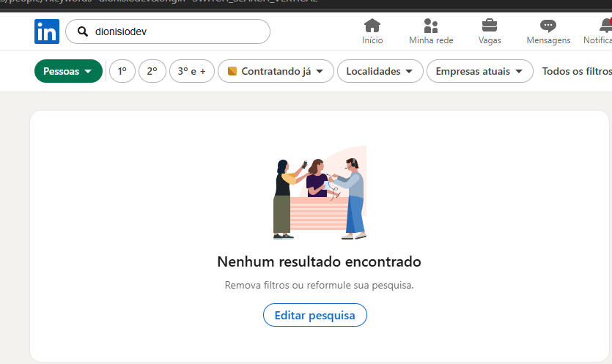The width and height of the screenshot is (612, 364).
Task: Open the Empresas atuais filter dropdown
Action: tap(479, 71)
